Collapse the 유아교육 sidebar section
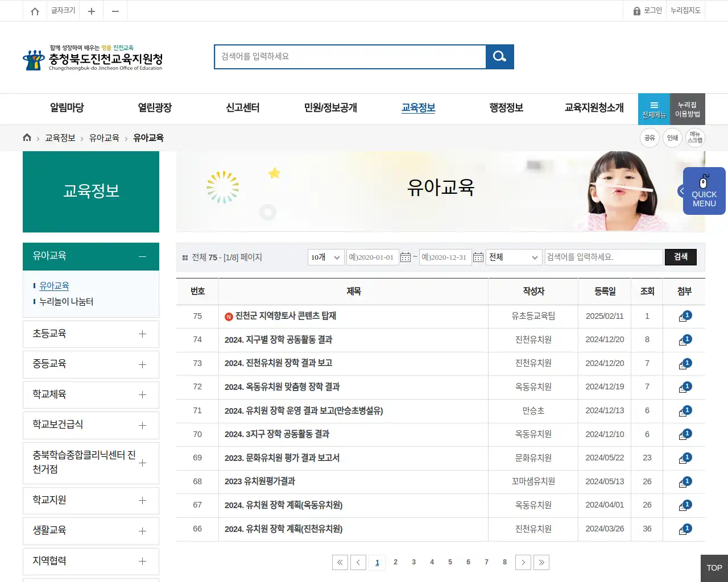This screenshot has height=582, width=728. [142, 257]
